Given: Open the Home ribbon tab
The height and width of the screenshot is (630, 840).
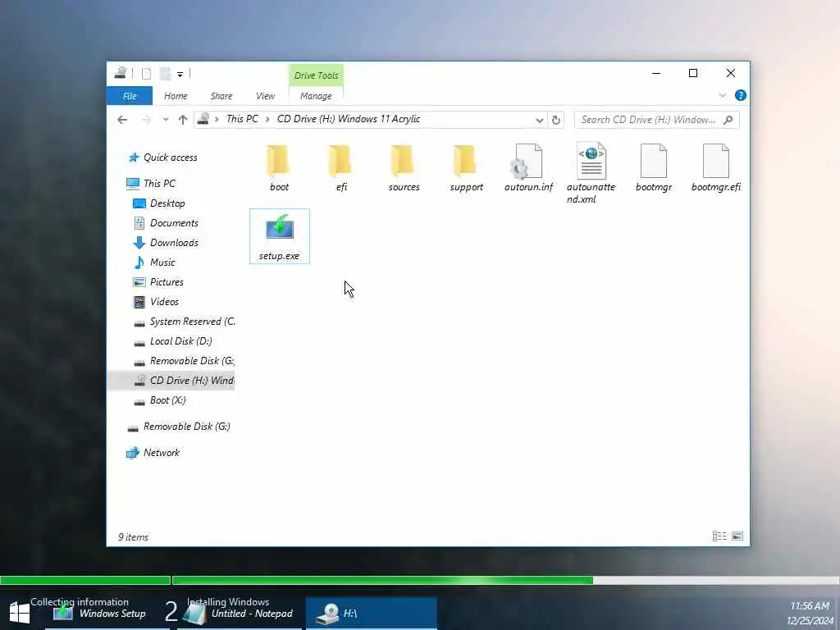Looking at the screenshot, I should coord(176,96).
